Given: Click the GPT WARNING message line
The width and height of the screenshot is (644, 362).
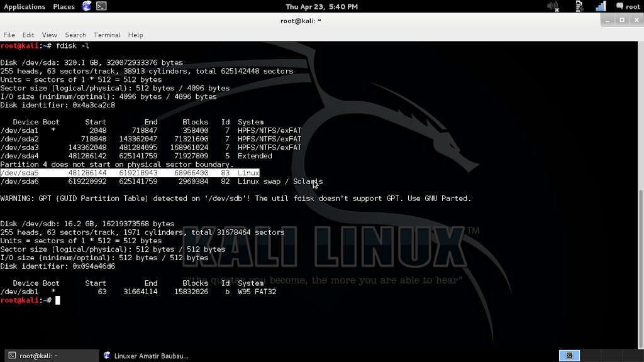Looking at the screenshot, I should pos(236,198).
